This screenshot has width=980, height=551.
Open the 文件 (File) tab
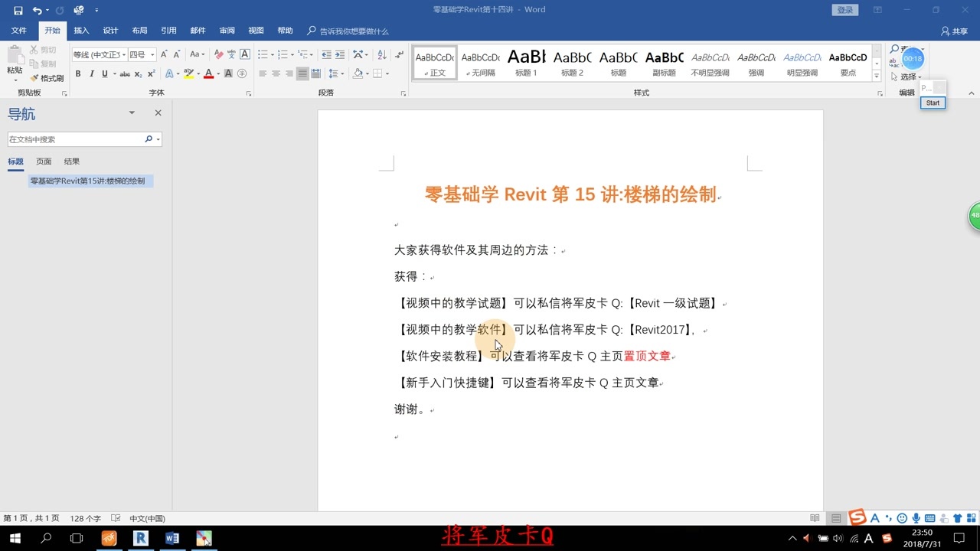pos(18,31)
